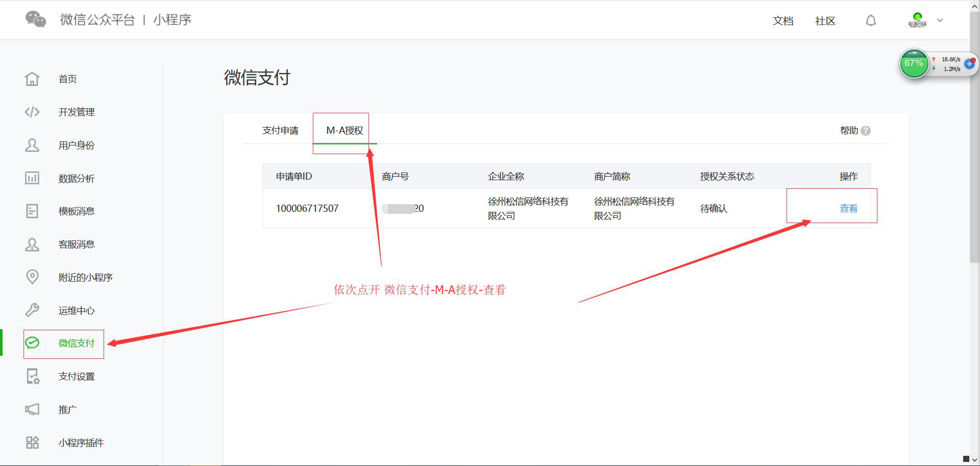Viewport: 980px width, 466px height.
Task: Click the 微信公众平台 title text
Action: 97,19
